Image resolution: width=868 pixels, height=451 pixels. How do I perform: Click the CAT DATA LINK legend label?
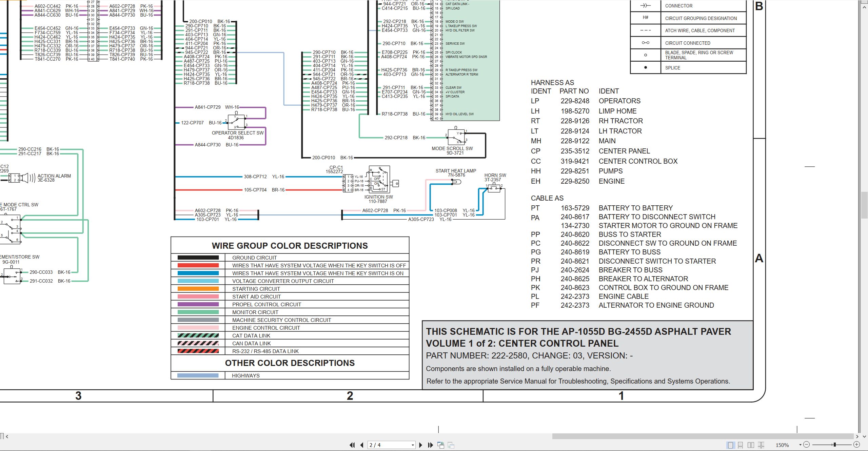[251, 335]
